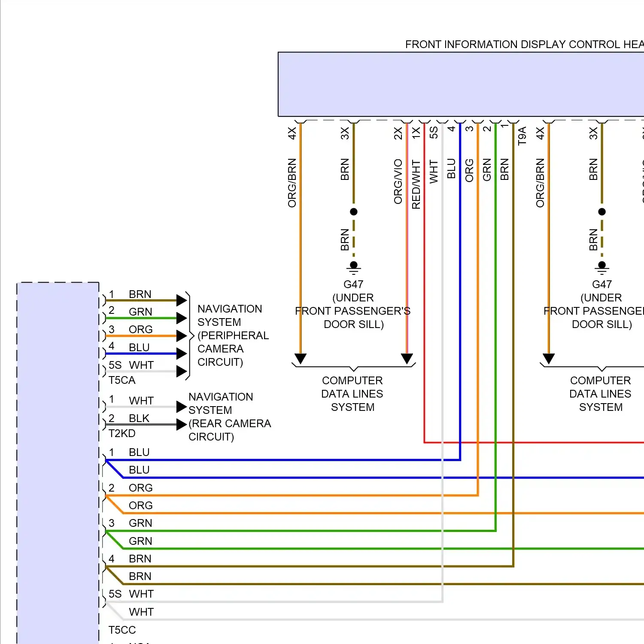Select the T9A connector label
Image resolution: width=644 pixels, height=644 pixels.
[x=522, y=136]
